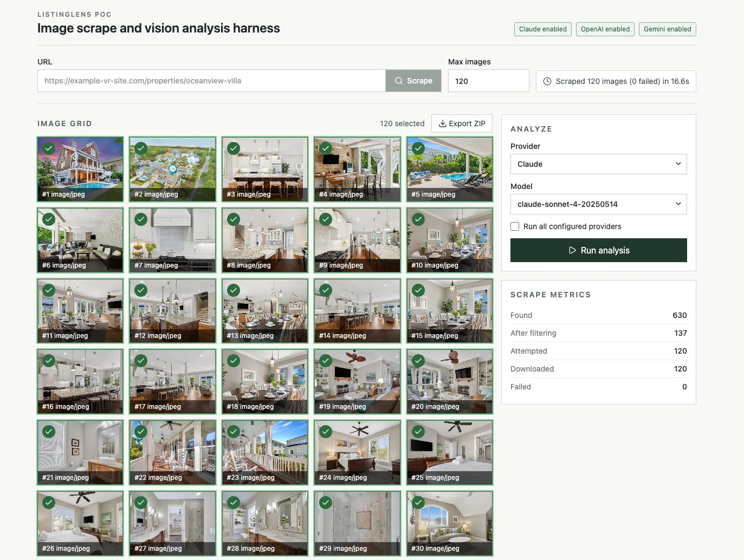
Task: Select thumbnail #10 dining room image
Action: (x=450, y=240)
